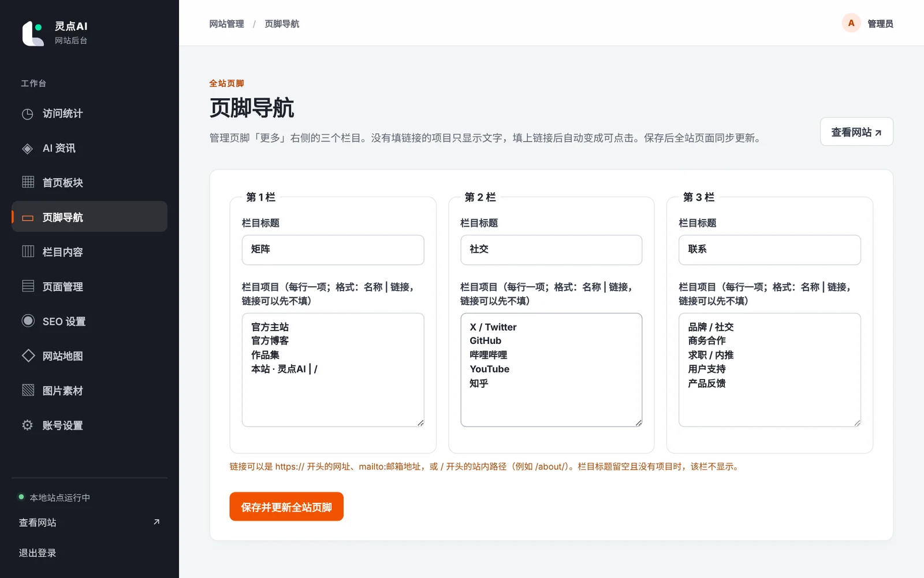Click the 管理员 username label
Screen dimensions: 924x578
(x=880, y=24)
